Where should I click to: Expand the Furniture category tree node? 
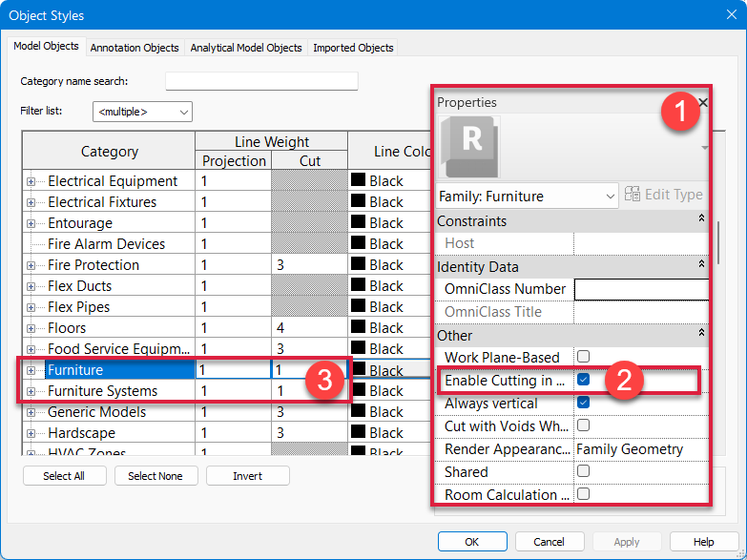[31, 370]
